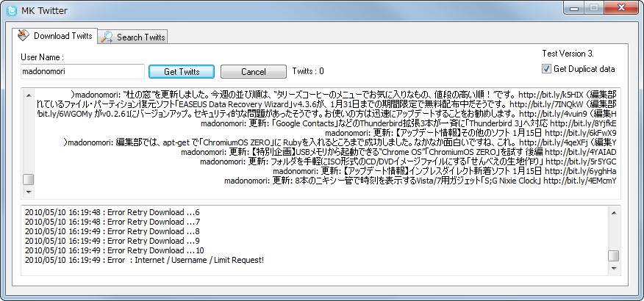Click log line Error Retry Download ...8
644x301 pixels.
tap(112, 231)
